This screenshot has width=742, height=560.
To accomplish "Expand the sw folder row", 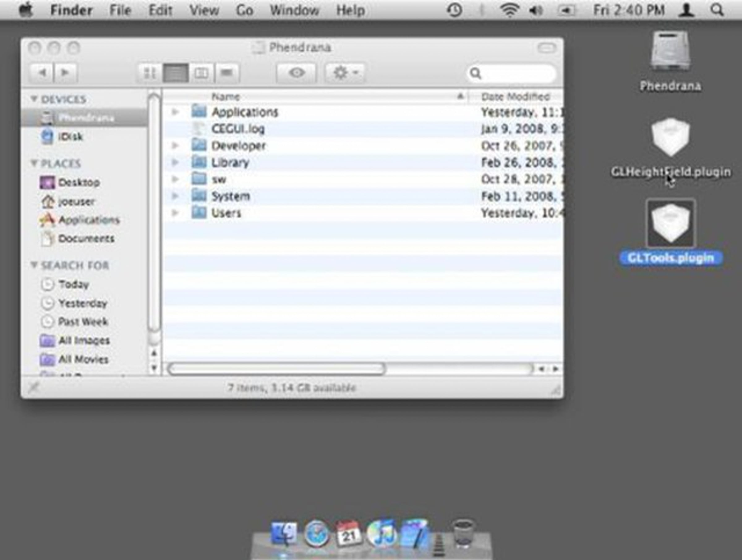I will [175, 179].
